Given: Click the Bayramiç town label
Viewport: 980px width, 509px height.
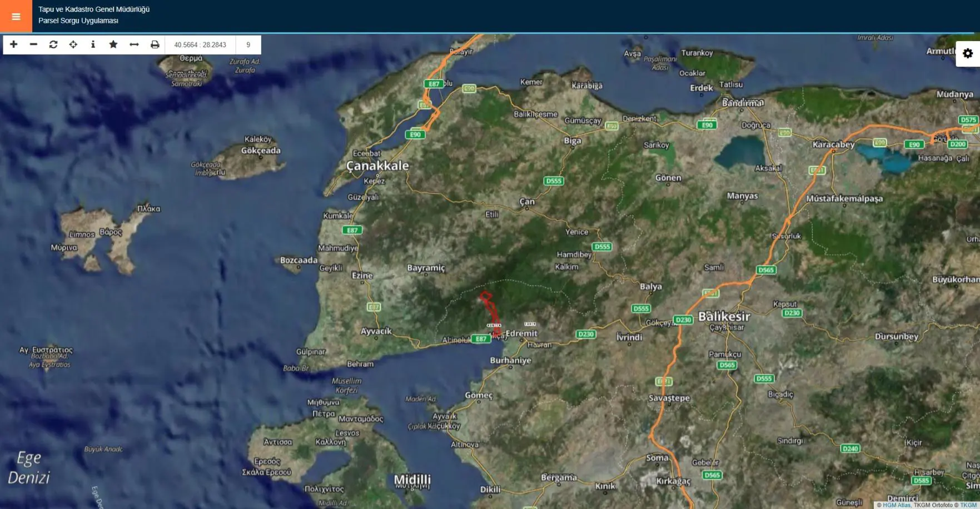Looking at the screenshot, I should tap(426, 268).
